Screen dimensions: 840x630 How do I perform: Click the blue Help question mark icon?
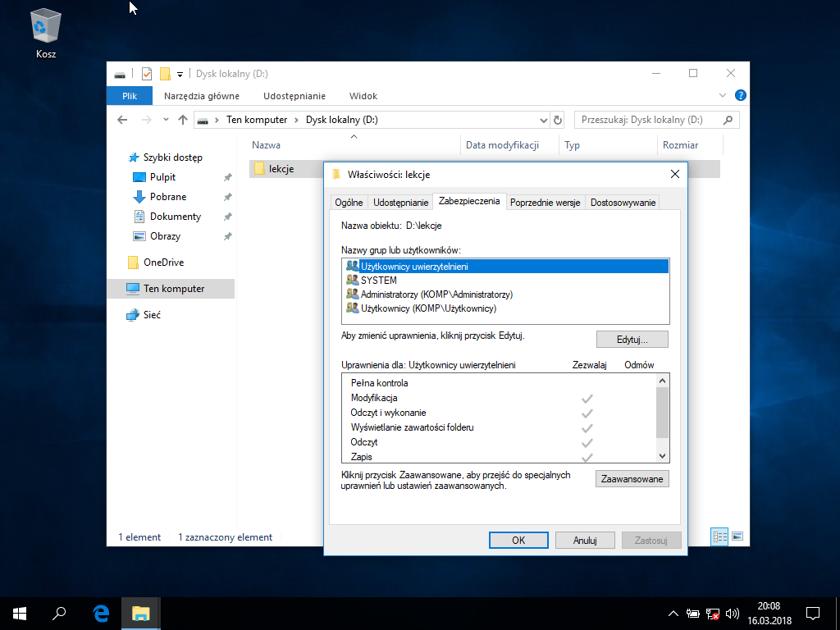[x=741, y=95]
